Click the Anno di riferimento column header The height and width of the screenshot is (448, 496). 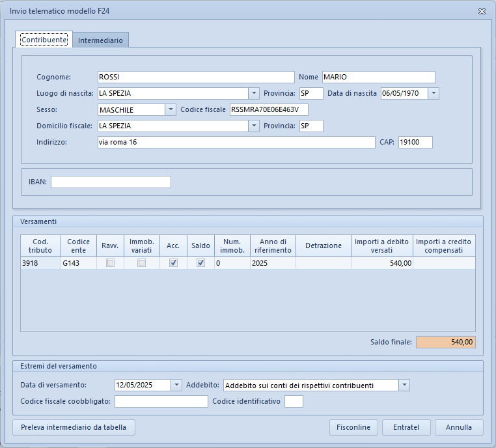(x=273, y=245)
